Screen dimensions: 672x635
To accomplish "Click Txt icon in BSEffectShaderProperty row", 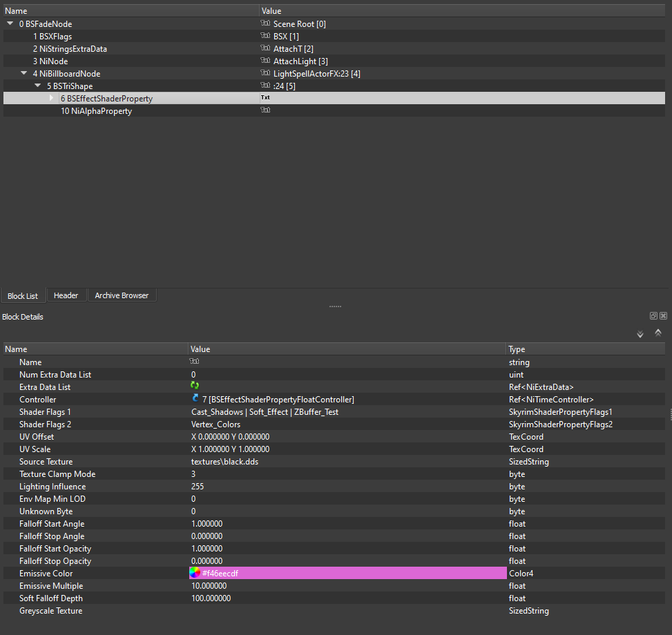I will click(x=265, y=97).
